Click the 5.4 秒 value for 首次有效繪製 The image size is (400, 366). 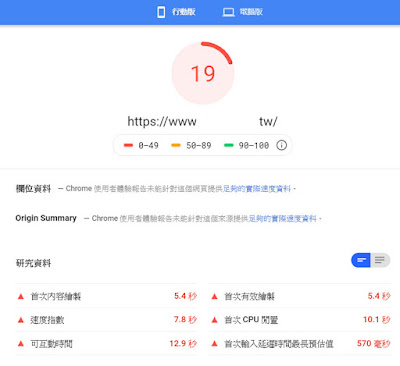coord(379,296)
